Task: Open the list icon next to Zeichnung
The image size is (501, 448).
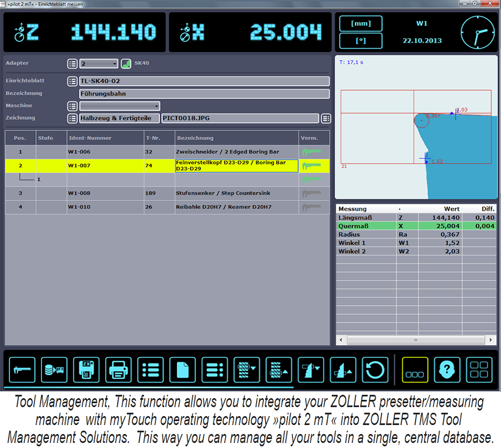Action: coord(72,118)
